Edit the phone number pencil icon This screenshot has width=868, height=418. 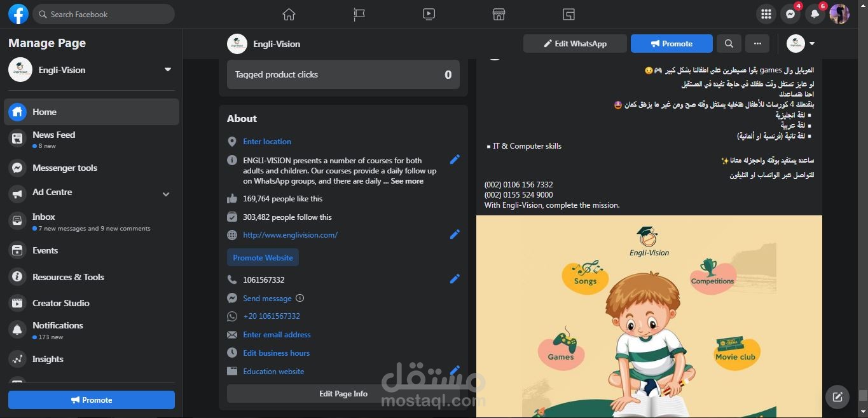(455, 279)
